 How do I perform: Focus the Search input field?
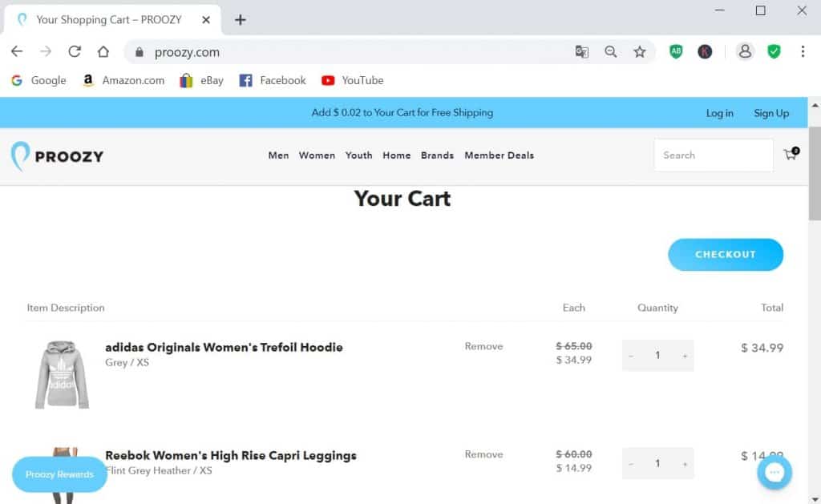point(714,155)
